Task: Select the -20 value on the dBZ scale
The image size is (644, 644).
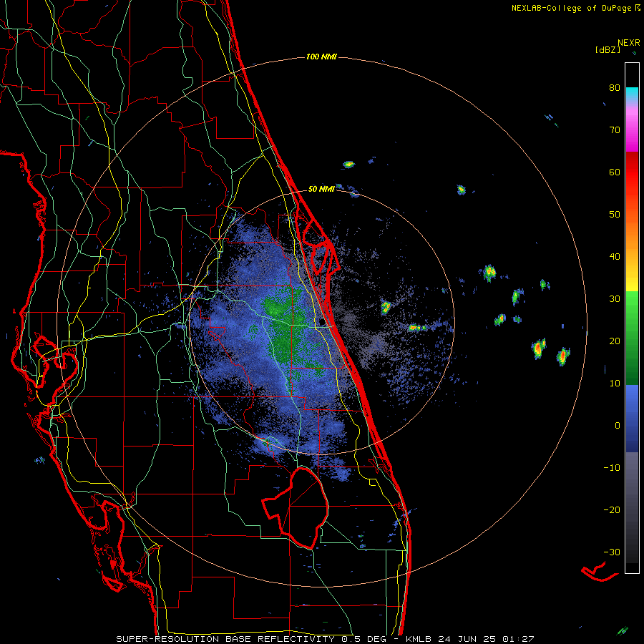Action: point(612,510)
